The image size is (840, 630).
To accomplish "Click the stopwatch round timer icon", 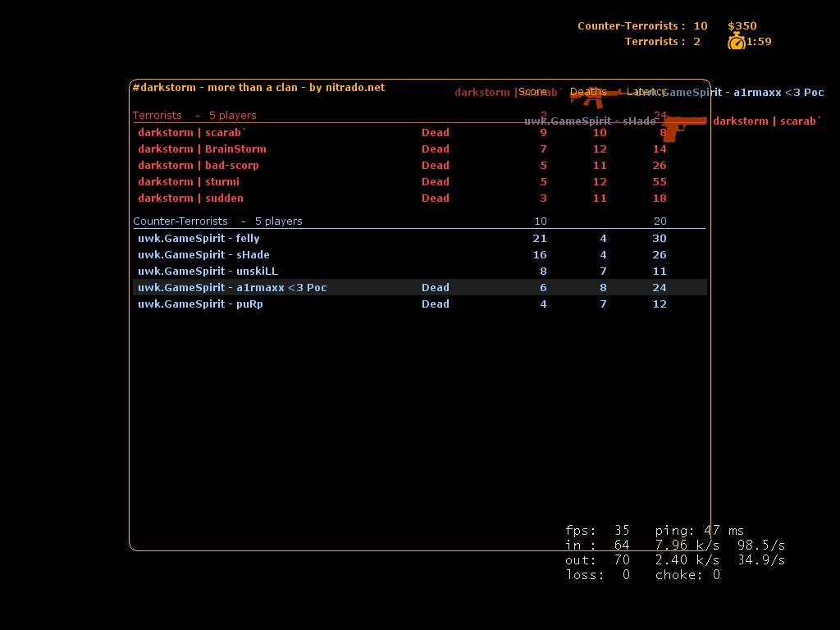I will point(736,41).
